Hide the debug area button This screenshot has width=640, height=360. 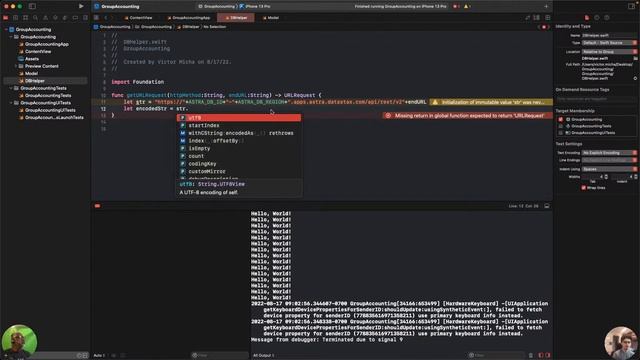547,206
